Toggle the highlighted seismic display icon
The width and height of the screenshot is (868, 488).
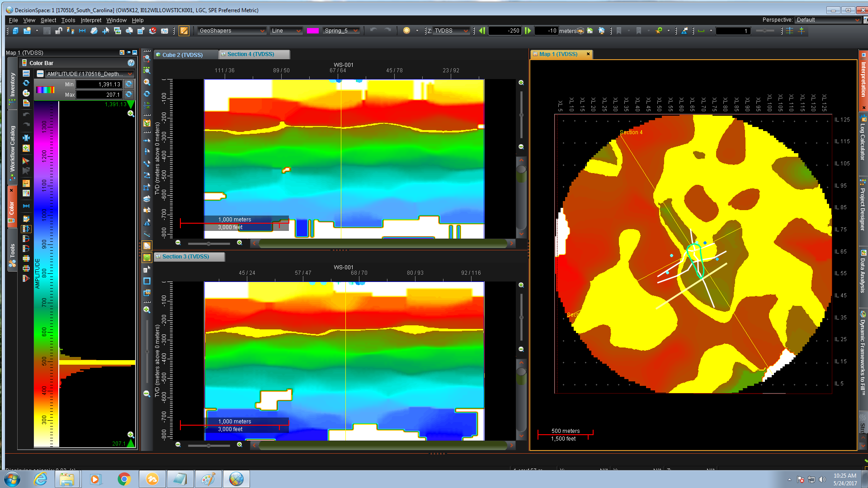pos(147,246)
